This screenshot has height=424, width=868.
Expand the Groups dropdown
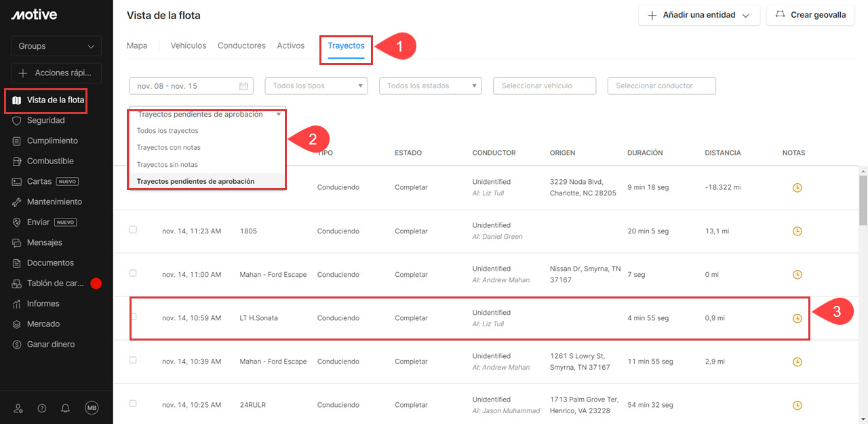click(56, 46)
